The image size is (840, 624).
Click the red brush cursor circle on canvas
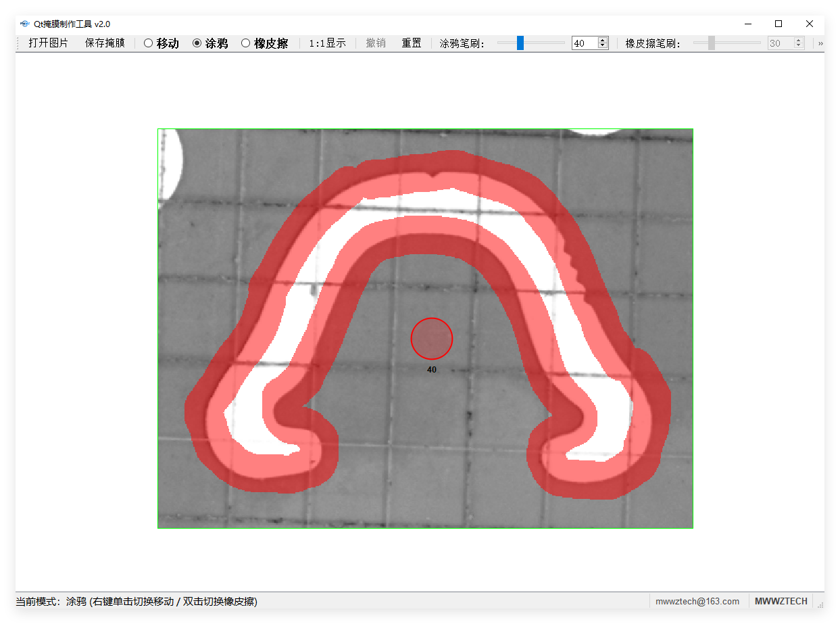(x=431, y=338)
